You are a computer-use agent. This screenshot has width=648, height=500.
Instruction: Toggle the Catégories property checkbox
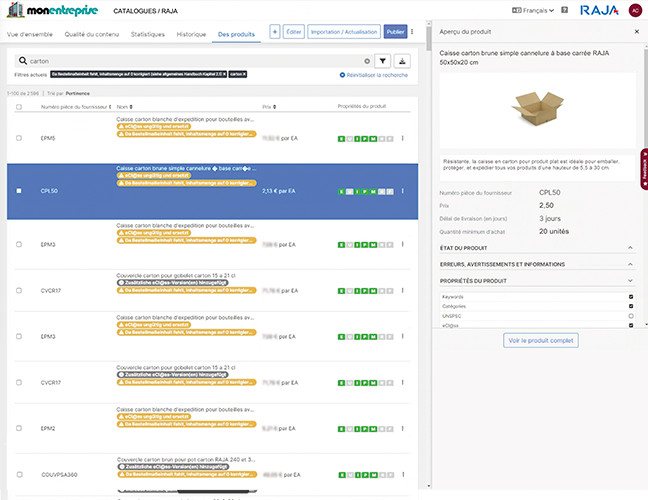(x=631, y=306)
